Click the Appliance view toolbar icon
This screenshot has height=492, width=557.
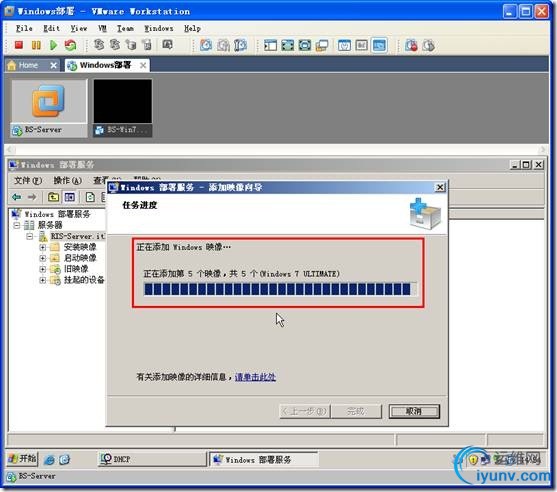click(362, 45)
